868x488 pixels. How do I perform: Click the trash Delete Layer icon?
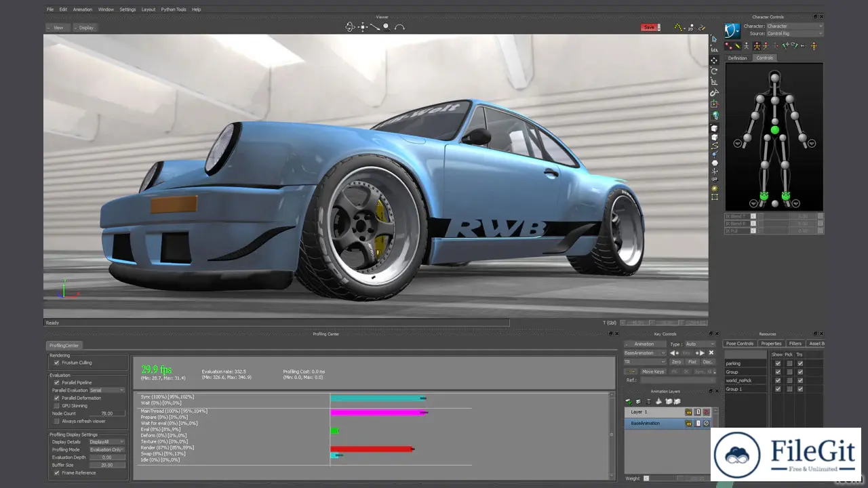coord(648,401)
